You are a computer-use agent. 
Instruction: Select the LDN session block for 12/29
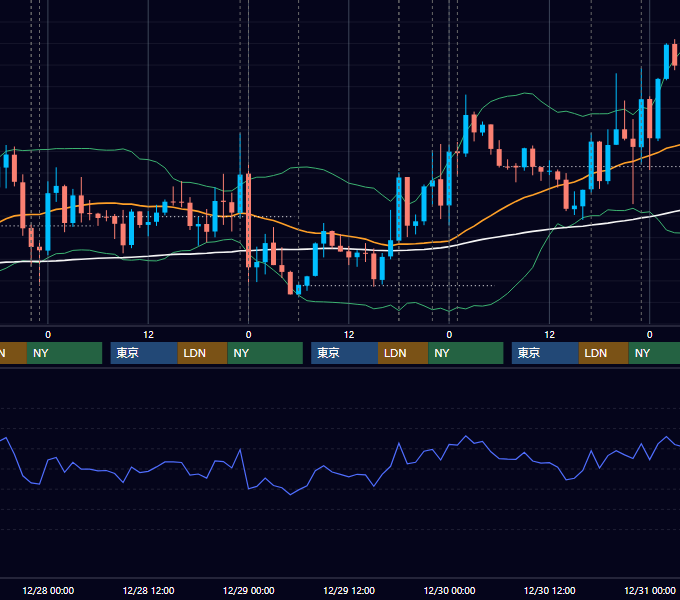(403, 353)
